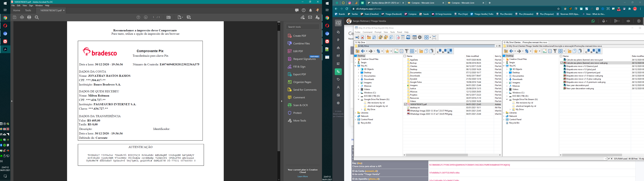Select the filter funnel icon in left pane
Screen dimensions: 644x181
[x=407, y=51]
